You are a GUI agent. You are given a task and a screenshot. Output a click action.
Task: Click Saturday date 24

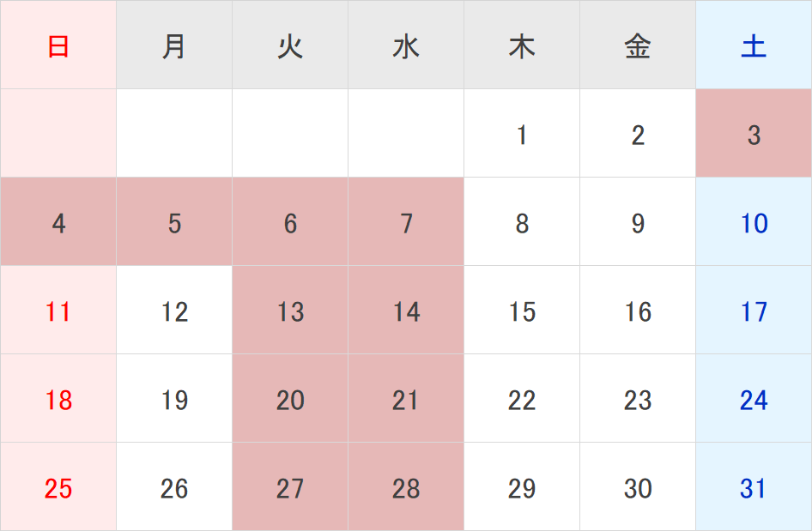coord(754,399)
